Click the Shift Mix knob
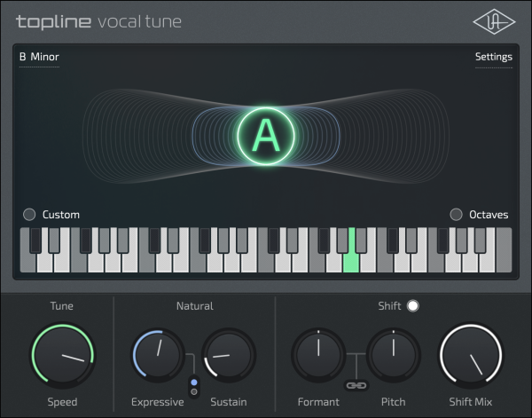The image size is (532, 418). point(471,355)
